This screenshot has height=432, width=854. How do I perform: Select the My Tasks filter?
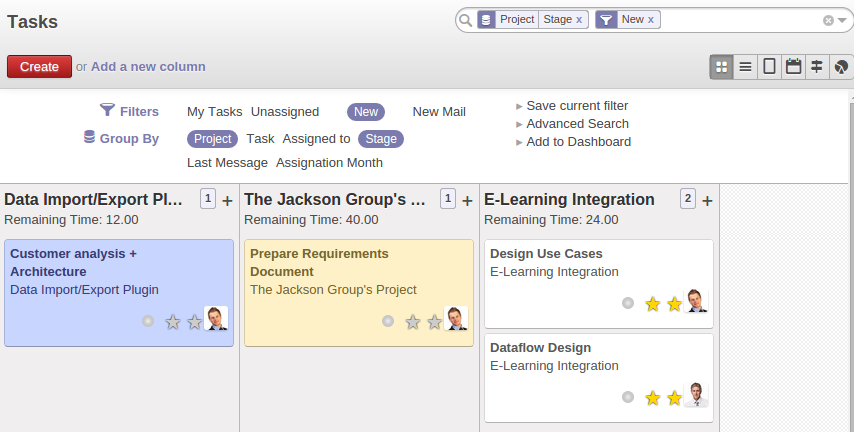[214, 112]
